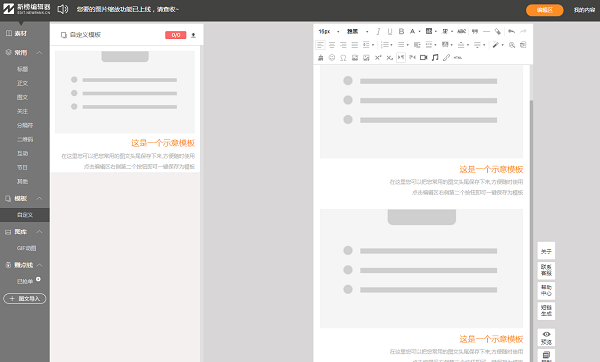The image size is (600, 362).
Task: Toggle superscript formatting
Action: pos(378,57)
